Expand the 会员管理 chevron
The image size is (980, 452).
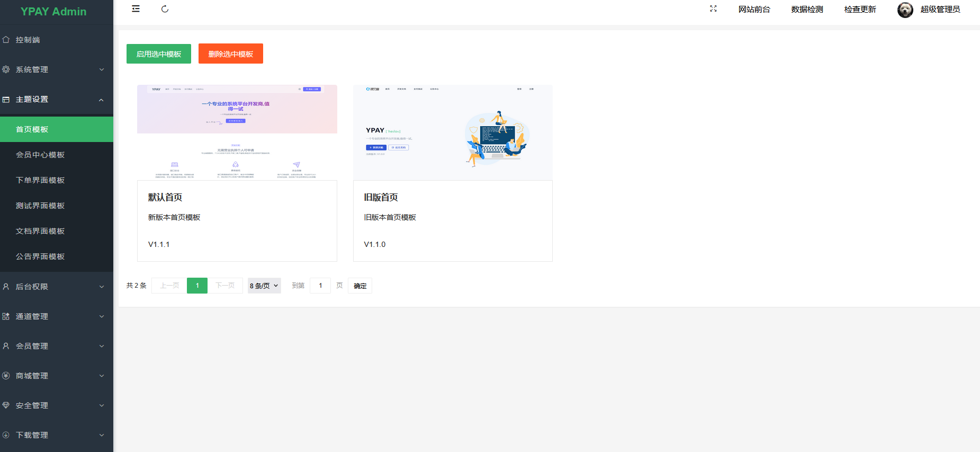(x=102, y=346)
